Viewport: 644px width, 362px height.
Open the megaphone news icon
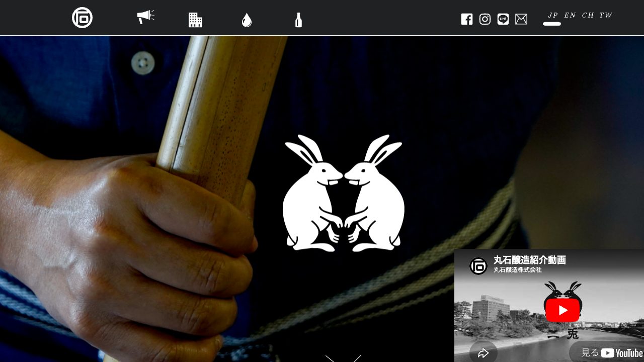click(x=145, y=17)
